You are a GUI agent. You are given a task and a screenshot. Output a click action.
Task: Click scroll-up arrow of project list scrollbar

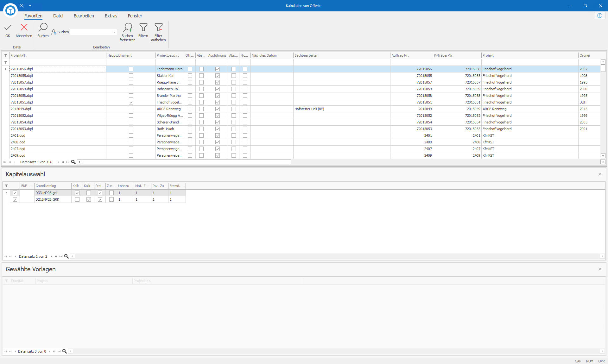tap(603, 62)
